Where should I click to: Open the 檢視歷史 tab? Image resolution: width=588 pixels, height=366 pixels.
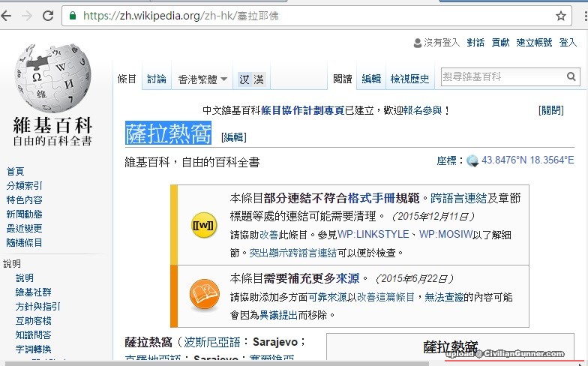click(x=410, y=79)
